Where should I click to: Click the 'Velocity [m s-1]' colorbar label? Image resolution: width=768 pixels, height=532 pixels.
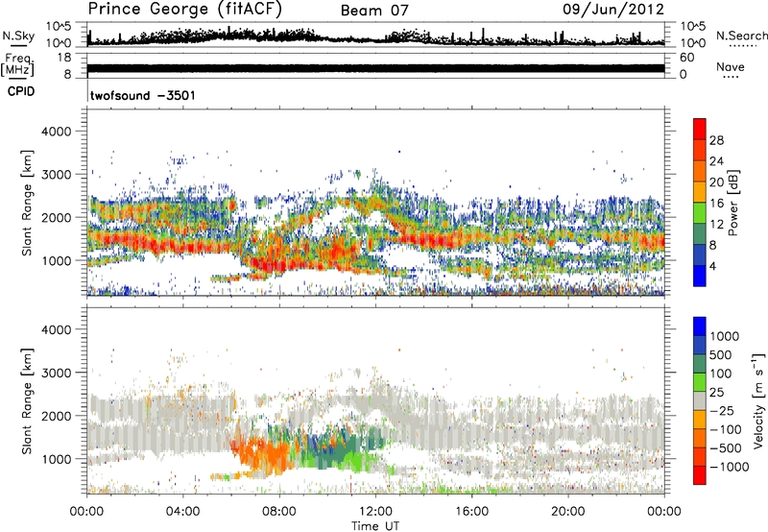(758, 400)
